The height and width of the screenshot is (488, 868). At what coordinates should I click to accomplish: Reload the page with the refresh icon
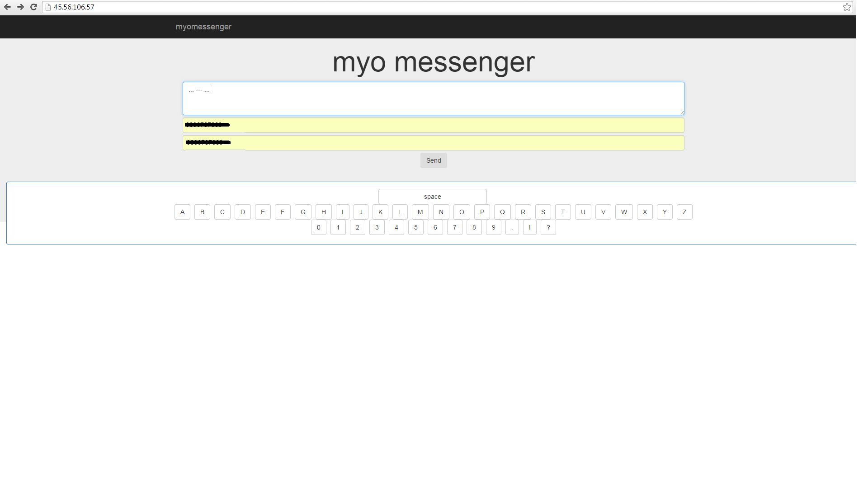click(x=33, y=7)
